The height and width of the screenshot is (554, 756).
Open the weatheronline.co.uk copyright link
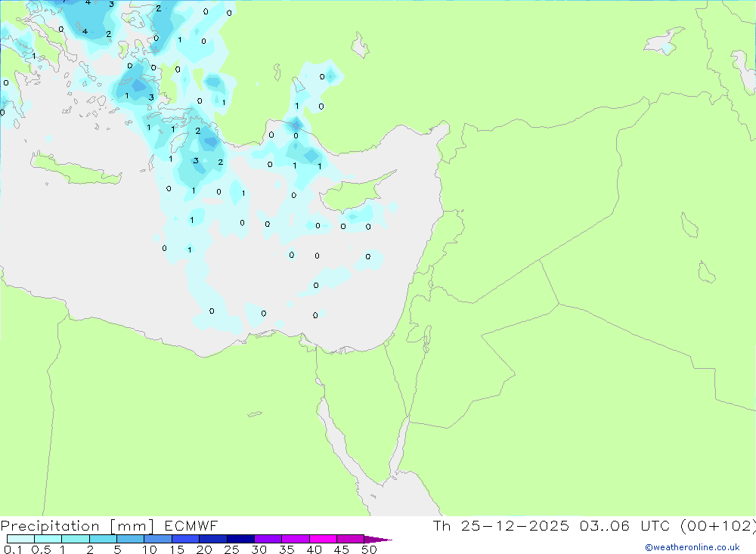point(692,547)
